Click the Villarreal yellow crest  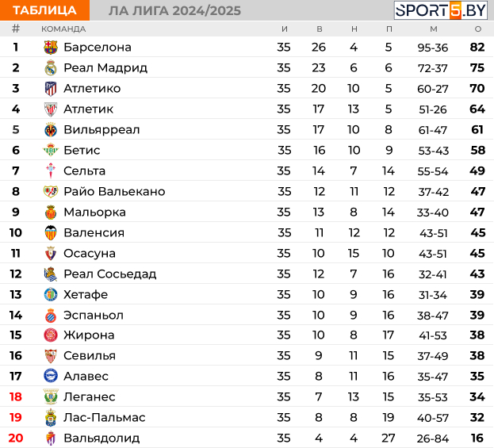click(x=51, y=130)
